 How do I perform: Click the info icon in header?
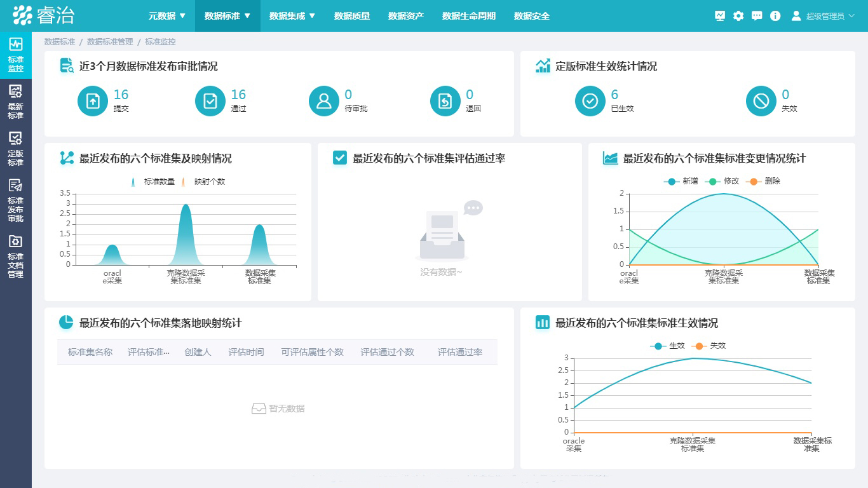coord(775,16)
